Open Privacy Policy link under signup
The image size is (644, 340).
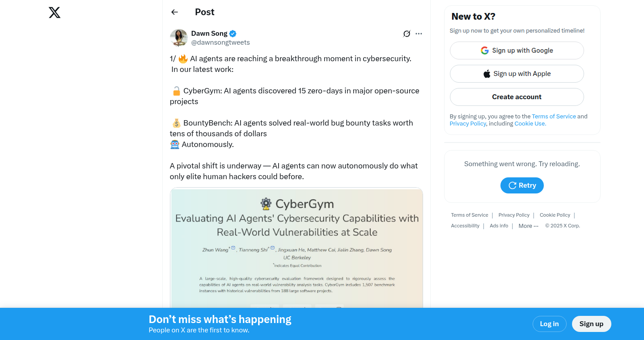coord(468,124)
